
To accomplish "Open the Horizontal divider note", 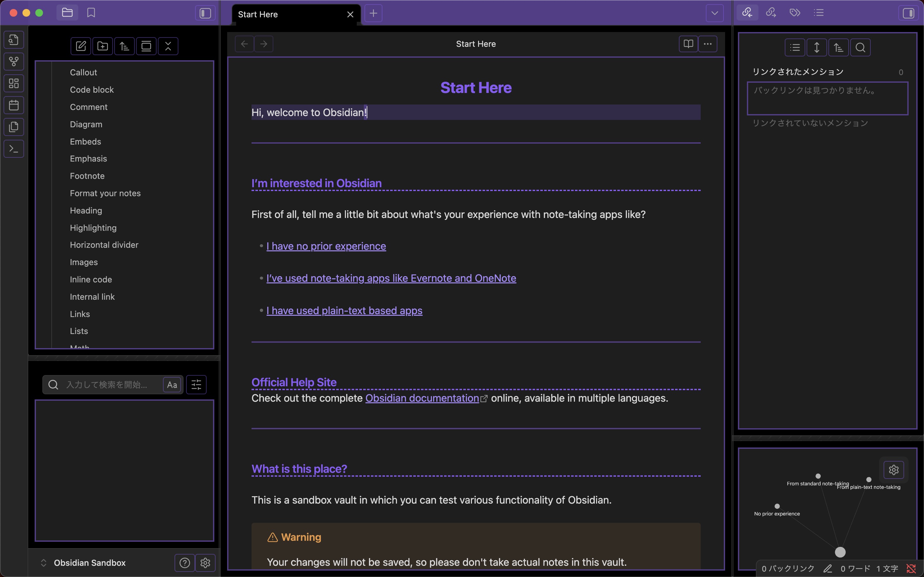I will pyautogui.click(x=104, y=245).
